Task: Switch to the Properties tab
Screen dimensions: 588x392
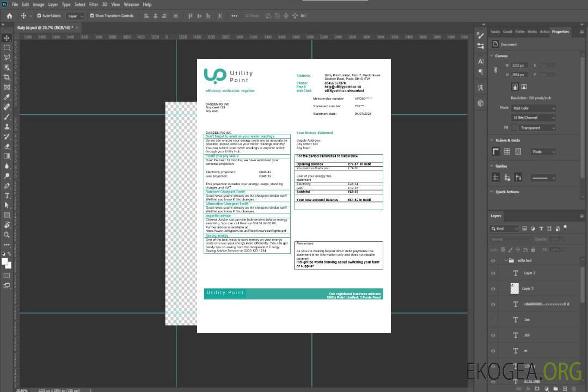Action: 560,32
